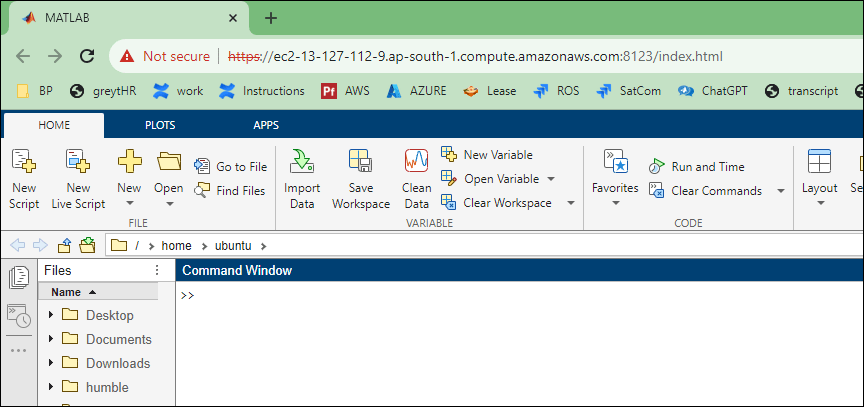Expand the humble folder
The height and width of the screenshot is (407, 864).
(51, 386)
